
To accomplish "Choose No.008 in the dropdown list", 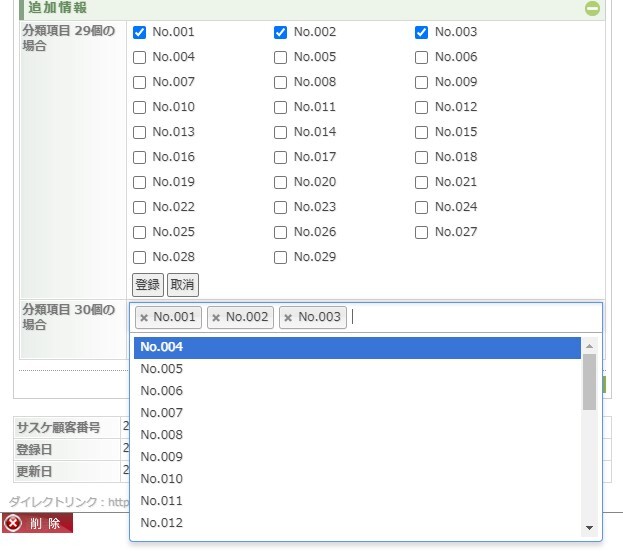I will [355, 435].
